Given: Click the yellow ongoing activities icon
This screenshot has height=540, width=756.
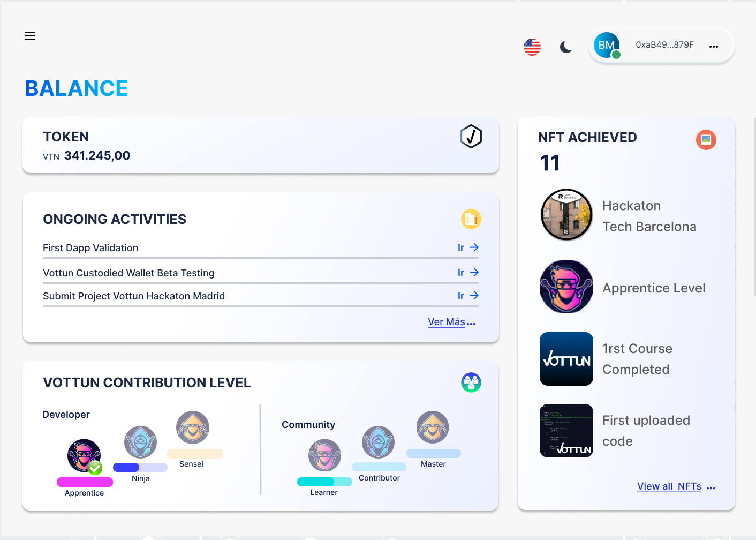Looking at the screenshot, I should click(471, 219).
